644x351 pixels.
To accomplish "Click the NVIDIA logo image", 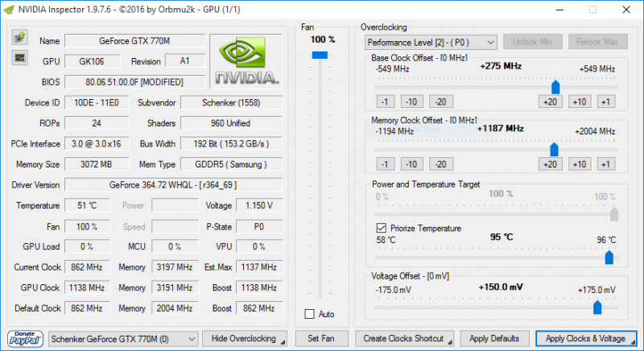I will pyautogui.click(x=246, y=61).
